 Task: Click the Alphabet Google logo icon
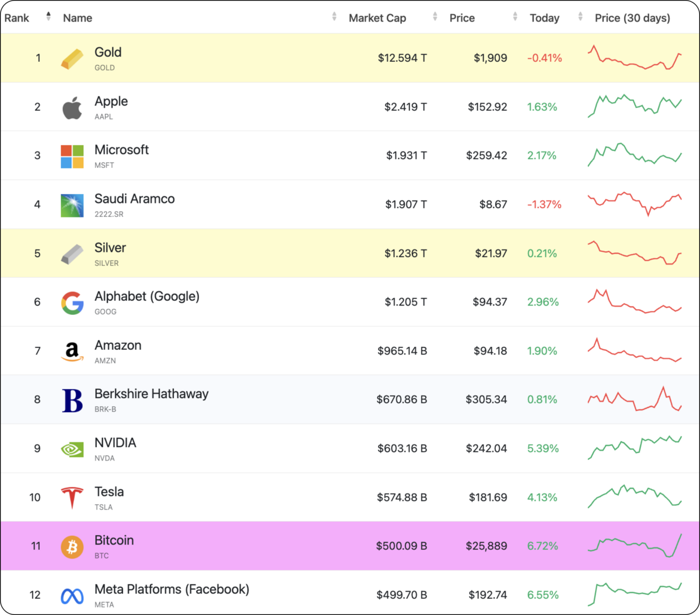[x=72, y=303]
